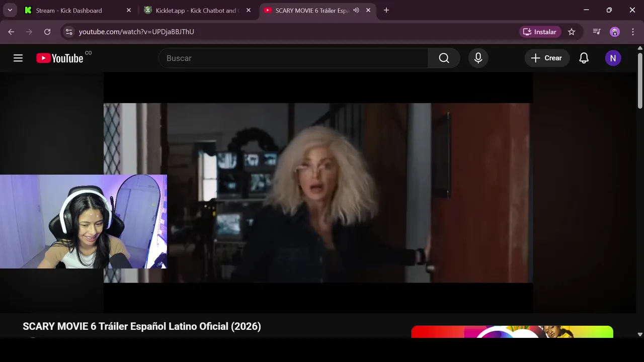Click the browser forward arrow
The image size is (644, 362).
point(29,32)
